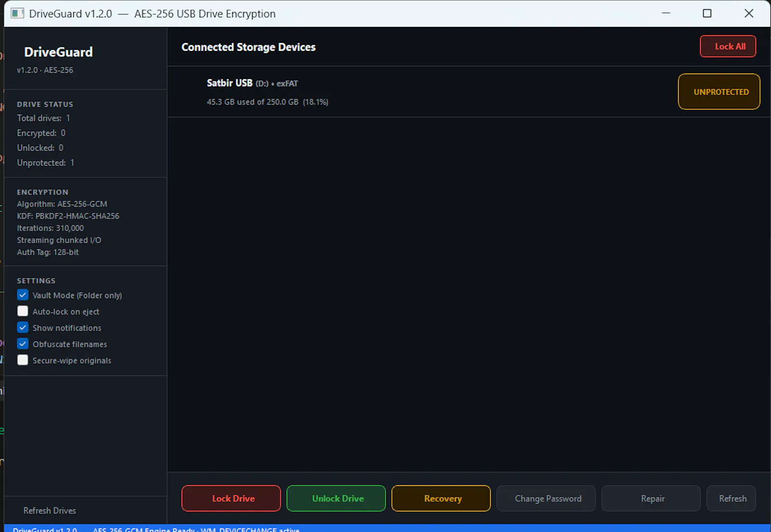Click the Refresh button at bottom right

pyautogui.click(x=731, y=498)
